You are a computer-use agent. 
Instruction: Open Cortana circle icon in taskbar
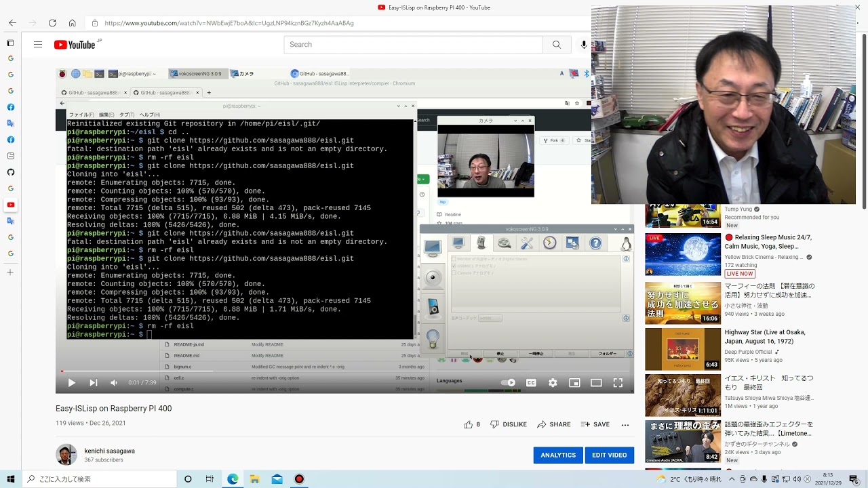tap(188, 479)
